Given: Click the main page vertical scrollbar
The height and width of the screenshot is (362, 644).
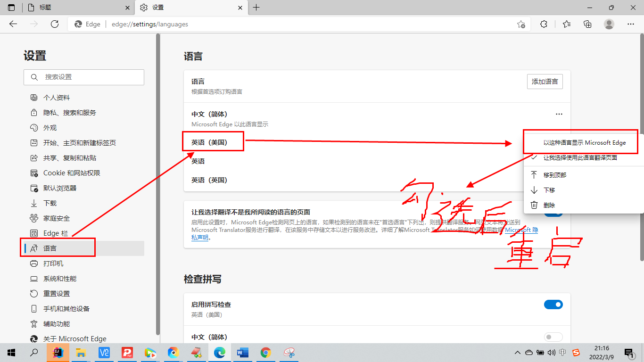Looking at the screenshot, I should 641,148.
